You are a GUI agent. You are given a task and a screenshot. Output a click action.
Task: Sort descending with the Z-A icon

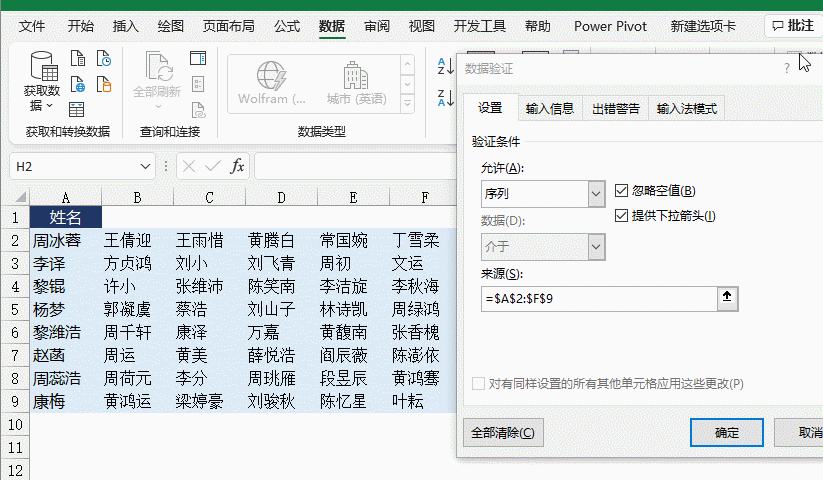(446, 98)
